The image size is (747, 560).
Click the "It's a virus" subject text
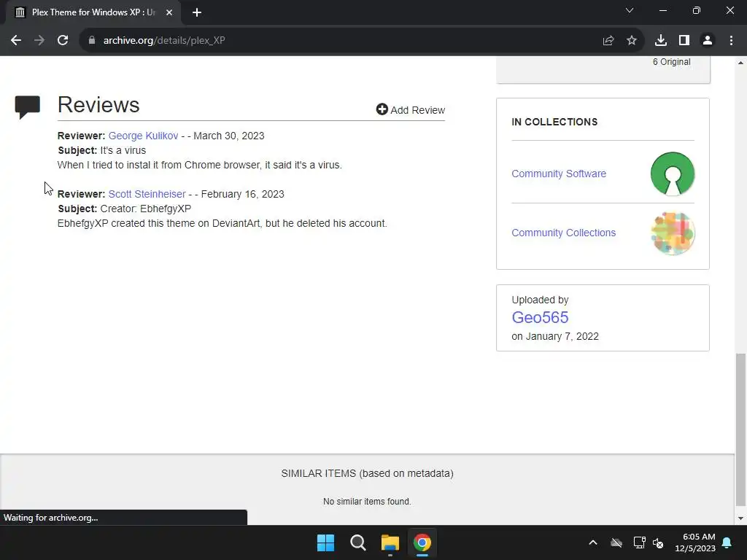click(x=123, y=150)
